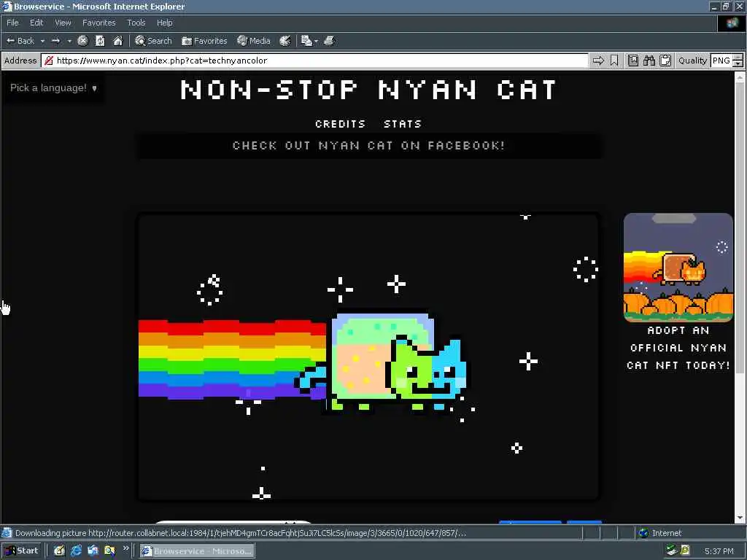Open the Browservice taskbar window button

click(197, 551)
